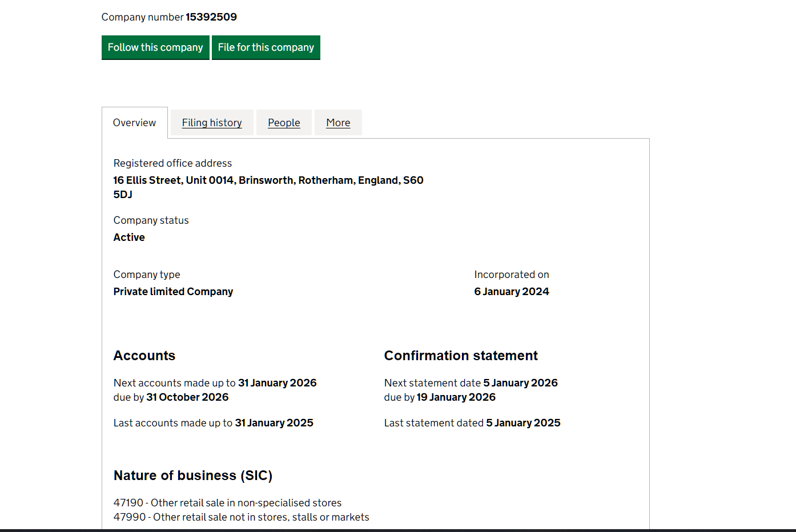Click the Nature of business (SIC) heading

[192, 475]
